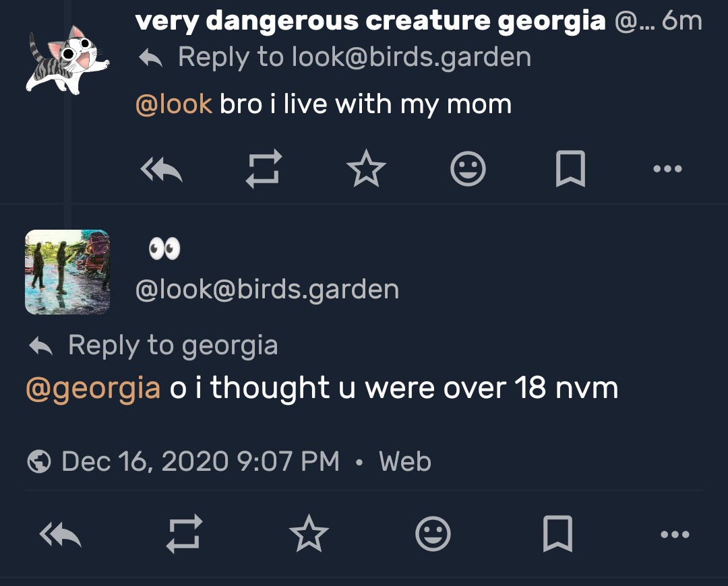Follow the 'Reply to georgia' link
The width and height of the screenshot is (728, 586).
[x=173, y=346]
